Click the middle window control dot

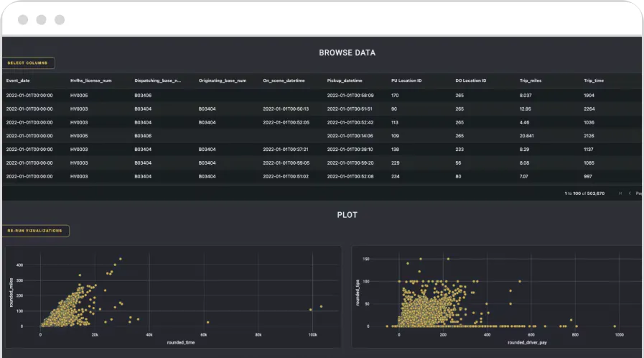tap(41, 19)
